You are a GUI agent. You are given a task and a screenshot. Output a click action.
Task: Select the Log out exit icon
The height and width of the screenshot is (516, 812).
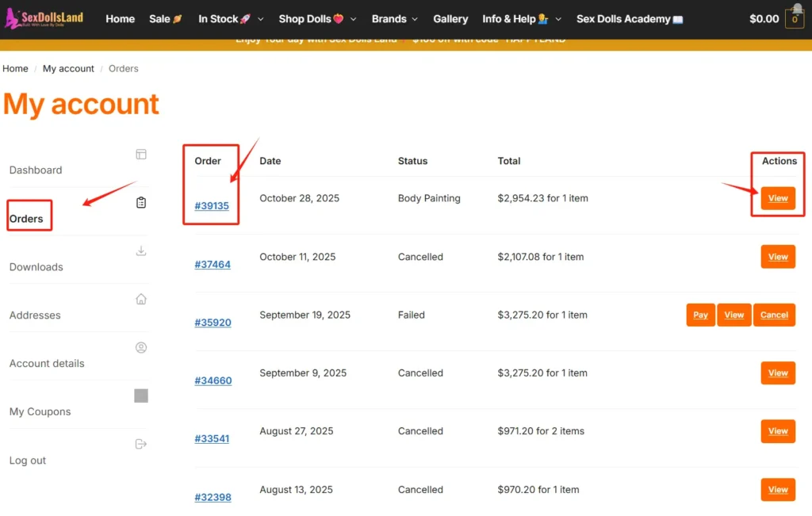[x=141, y=444]
